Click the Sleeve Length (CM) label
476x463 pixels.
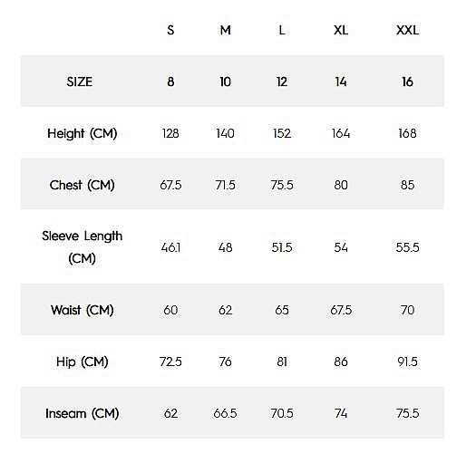click(83, 247)
